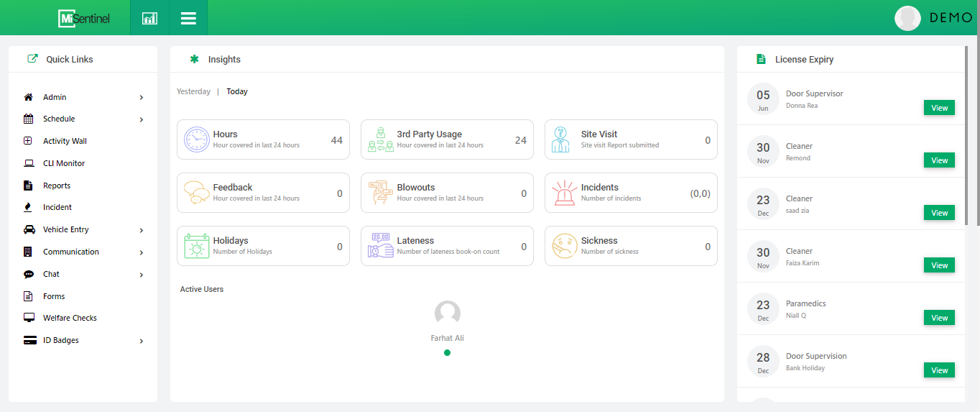
Task: Switch to the Yesterday insights tab
Action: (x=193, y=91)
